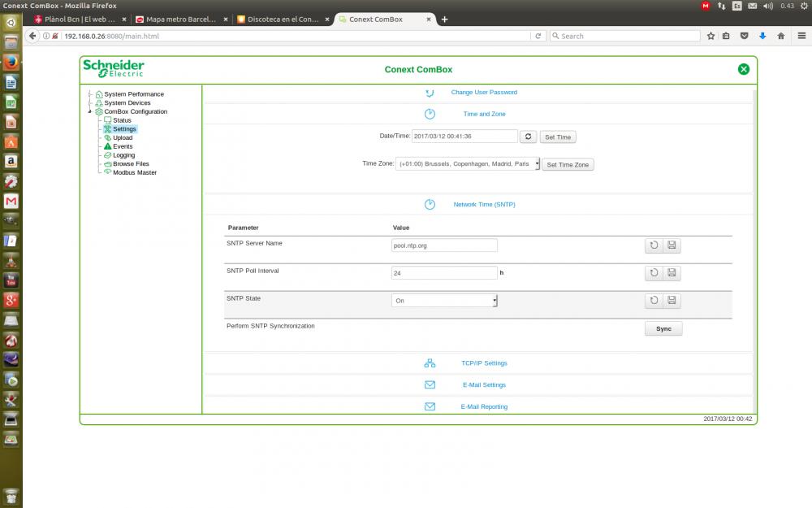Expand the TCP/IP Settings section

point(484,363)
